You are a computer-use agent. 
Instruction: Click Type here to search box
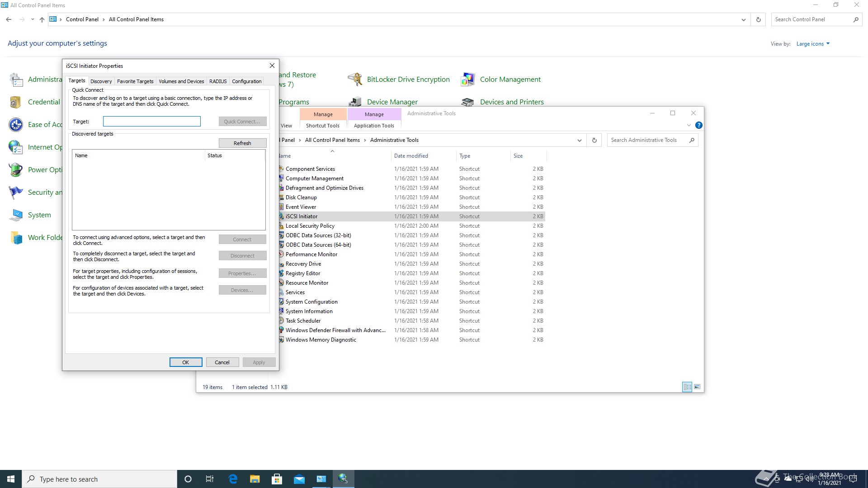(x=99, y=479)
